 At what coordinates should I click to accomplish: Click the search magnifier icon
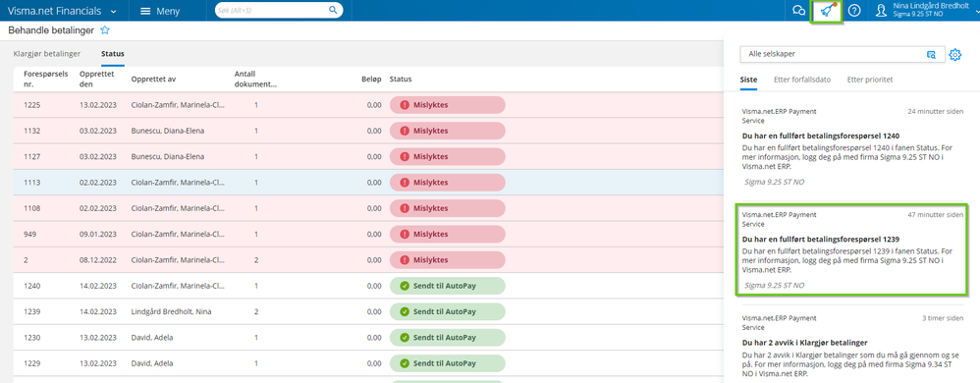333,10
